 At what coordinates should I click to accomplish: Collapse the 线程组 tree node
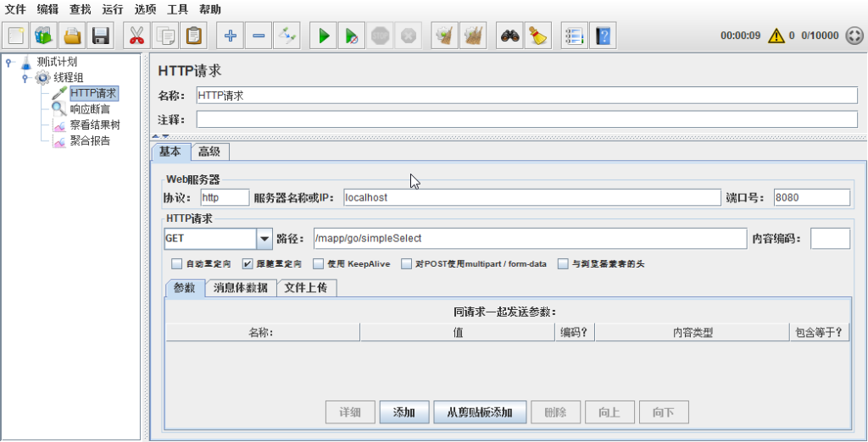pyautogui.click(x=25, y=78)
